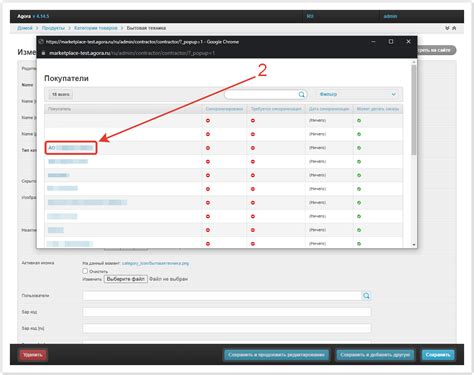Image resolution: width=474 pixels, height=375 pixels.
Task: Click the 15 всего counter button
Action: [61, 95]
